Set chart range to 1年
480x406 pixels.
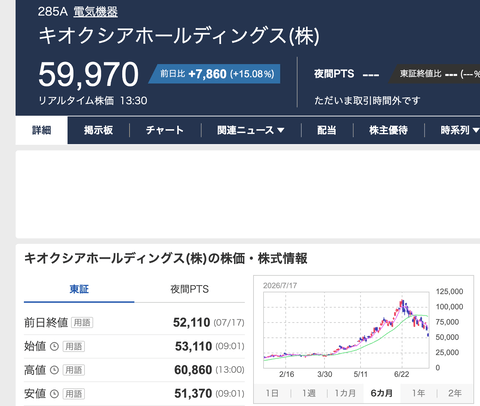tap(418, 393)
